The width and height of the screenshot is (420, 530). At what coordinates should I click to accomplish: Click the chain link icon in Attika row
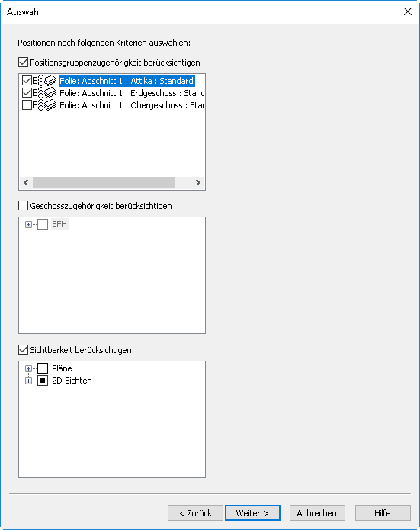pyautogui.click(x=40, y=81)
